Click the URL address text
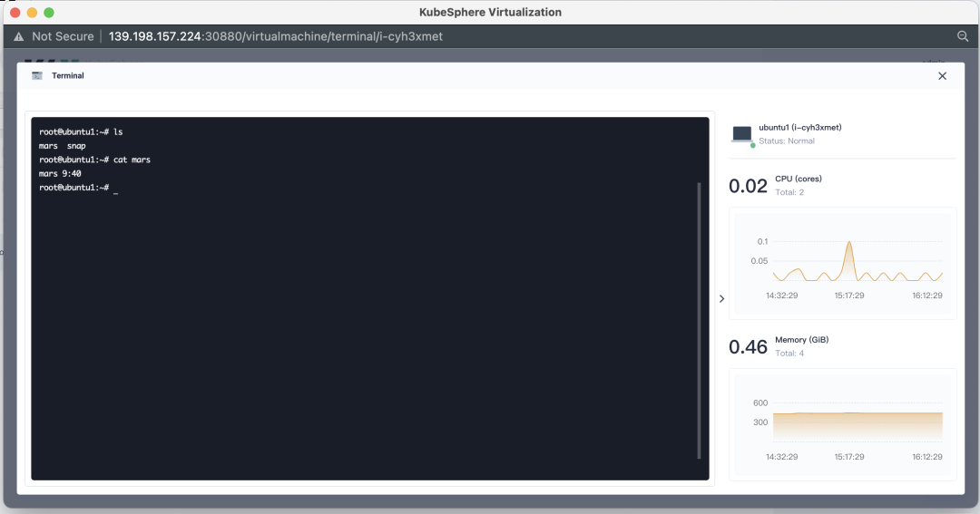Viewport: 980px width, 514px height. (x=276, y=36)
